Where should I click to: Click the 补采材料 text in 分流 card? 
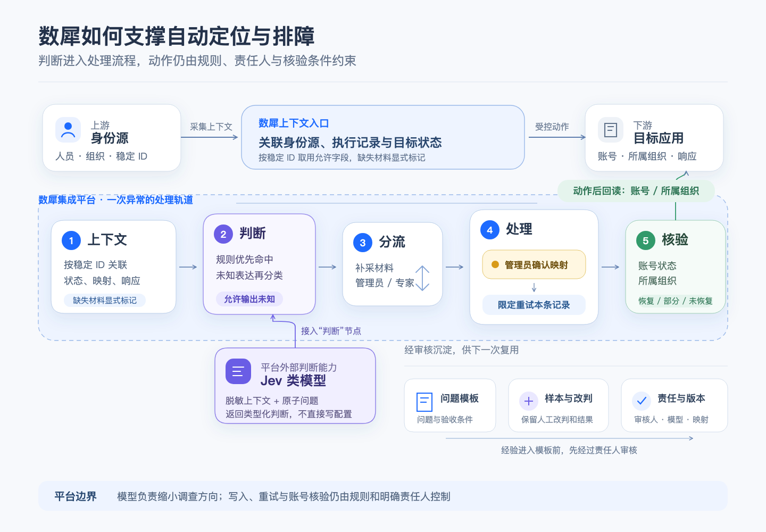374,268
